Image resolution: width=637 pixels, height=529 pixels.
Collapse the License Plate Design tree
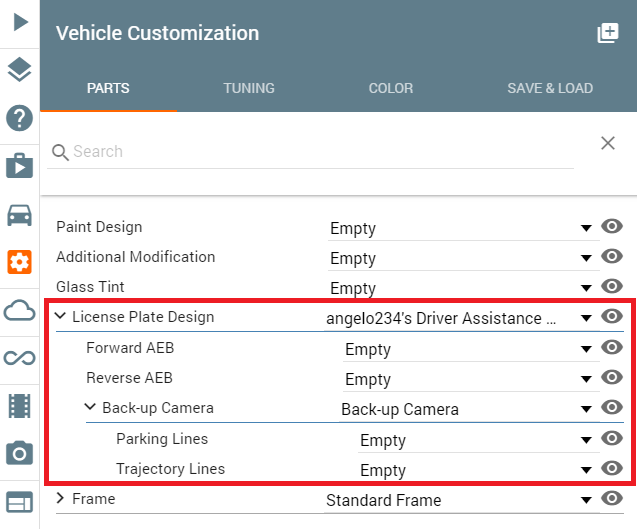click(x=61, y=317)
